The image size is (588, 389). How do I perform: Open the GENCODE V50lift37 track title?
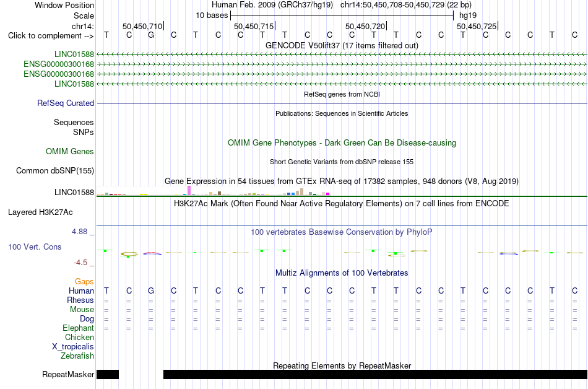pyautogui.click(x=342, y=46)
